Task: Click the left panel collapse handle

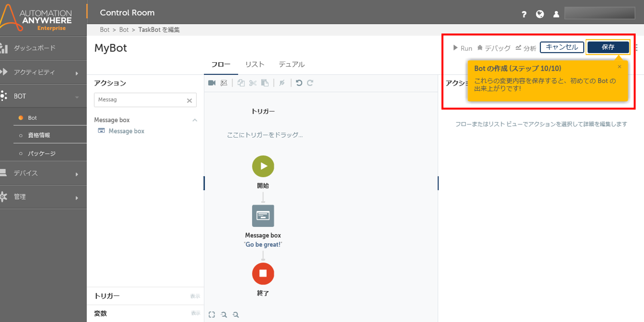Action: (204, 183)
